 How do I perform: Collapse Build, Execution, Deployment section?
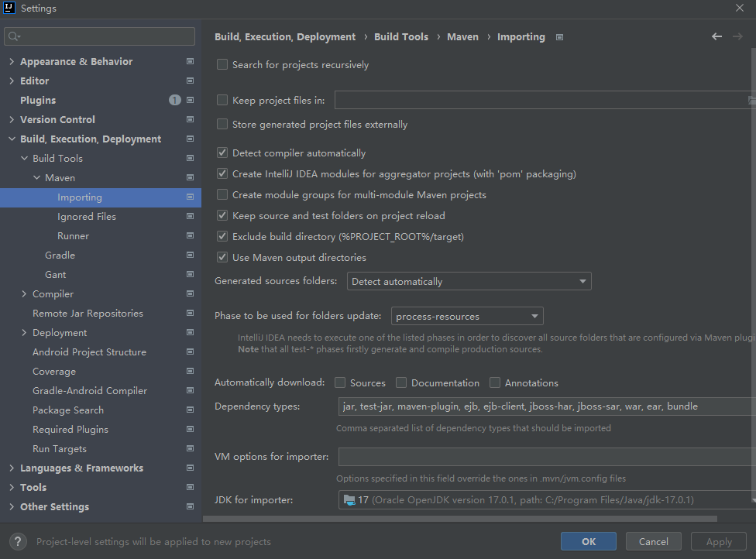click(12, 139)
